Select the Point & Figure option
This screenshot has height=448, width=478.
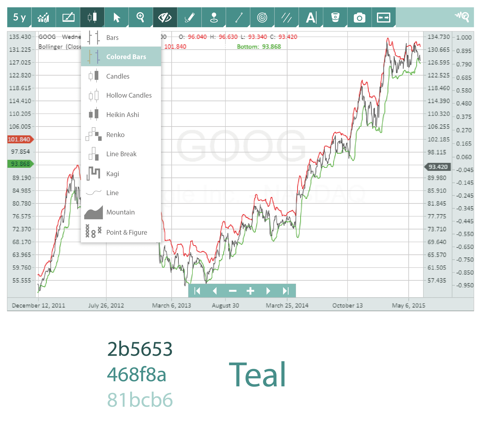126,232
